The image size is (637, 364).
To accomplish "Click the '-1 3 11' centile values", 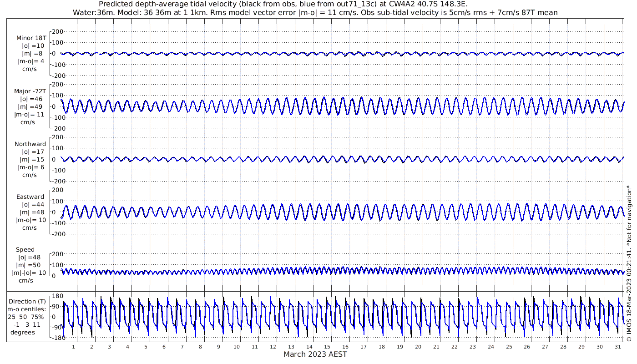I will pyautogui.click(x=27, y=324).
